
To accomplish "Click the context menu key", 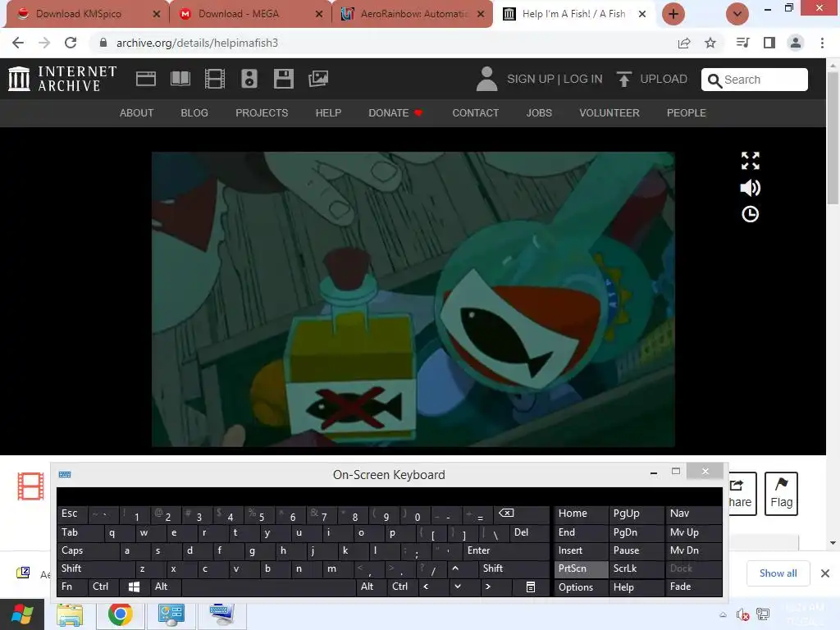I will click(x=531, y=587).
